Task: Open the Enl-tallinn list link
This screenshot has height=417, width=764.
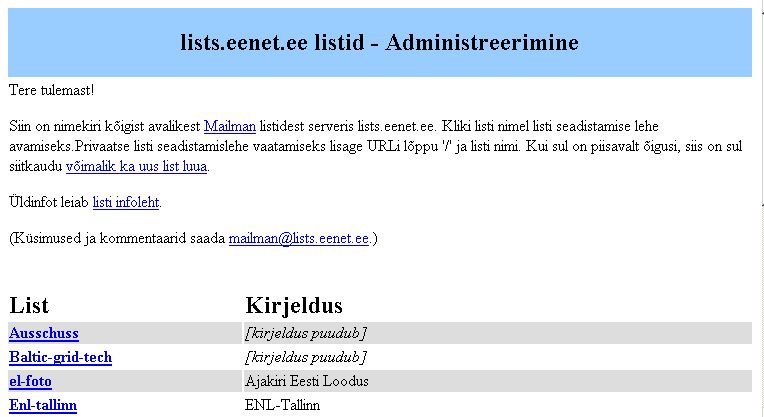Action: 43,405
